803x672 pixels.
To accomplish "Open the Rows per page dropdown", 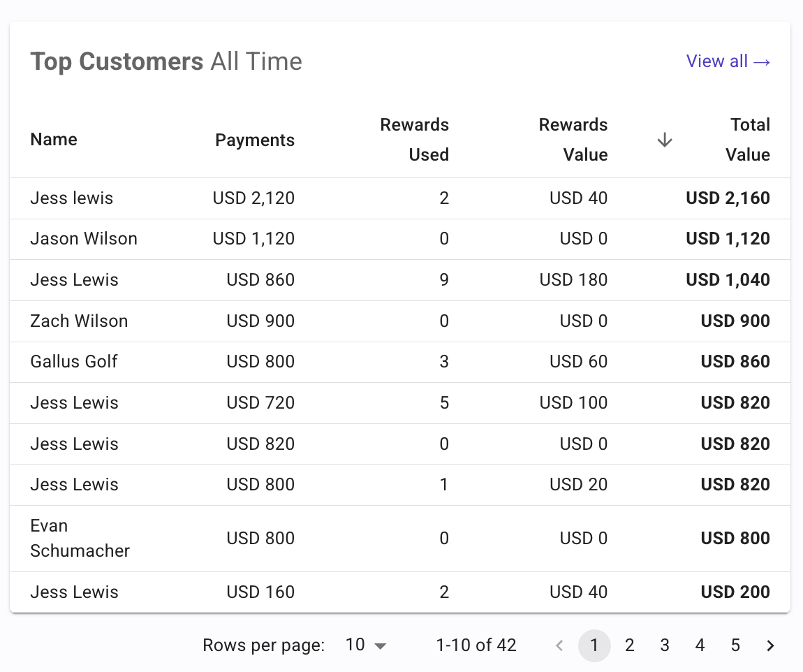I will (x=366, y=645).
